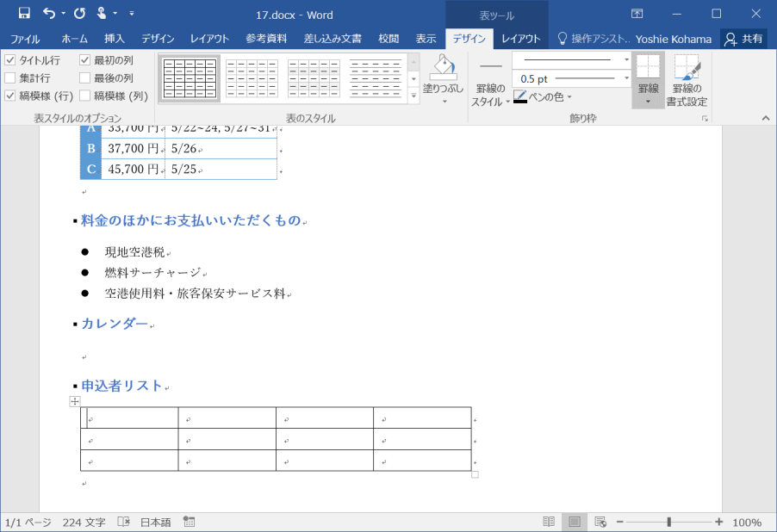The height and width of the screenshot is (532, 777).
Task: Click the zoom slider handle
Action: 669,522
